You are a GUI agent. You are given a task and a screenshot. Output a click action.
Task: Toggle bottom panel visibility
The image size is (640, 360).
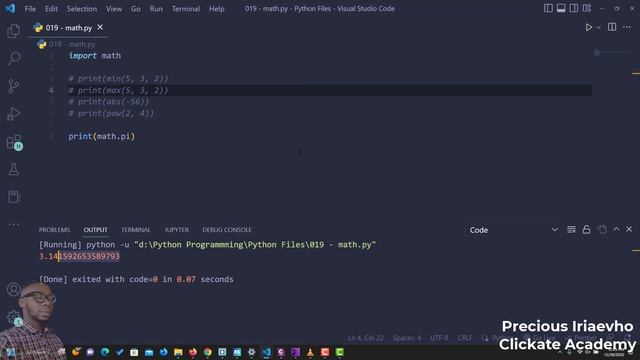tap(561, 8)
